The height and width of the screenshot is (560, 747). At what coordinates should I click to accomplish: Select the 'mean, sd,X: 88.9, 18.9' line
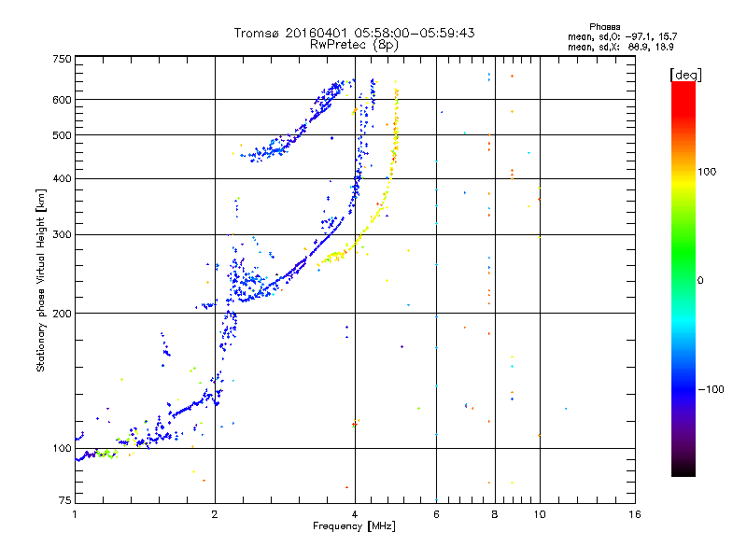click(x=621, y=47)
